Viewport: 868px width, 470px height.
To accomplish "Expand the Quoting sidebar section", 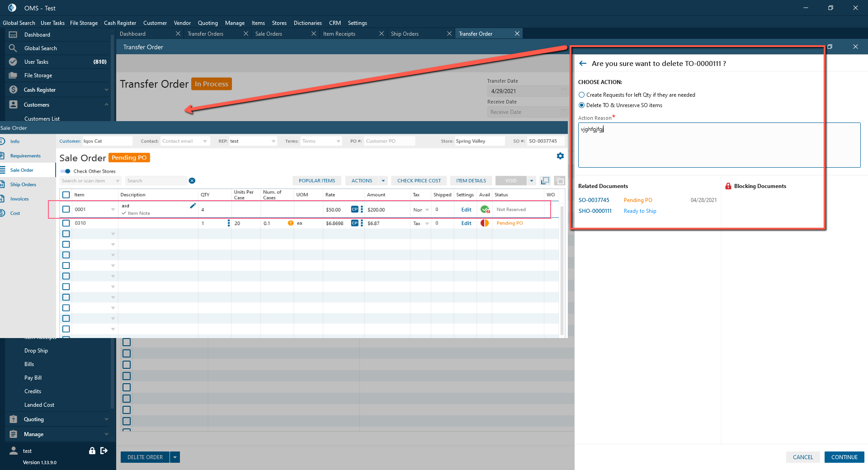I will point(107,419).
